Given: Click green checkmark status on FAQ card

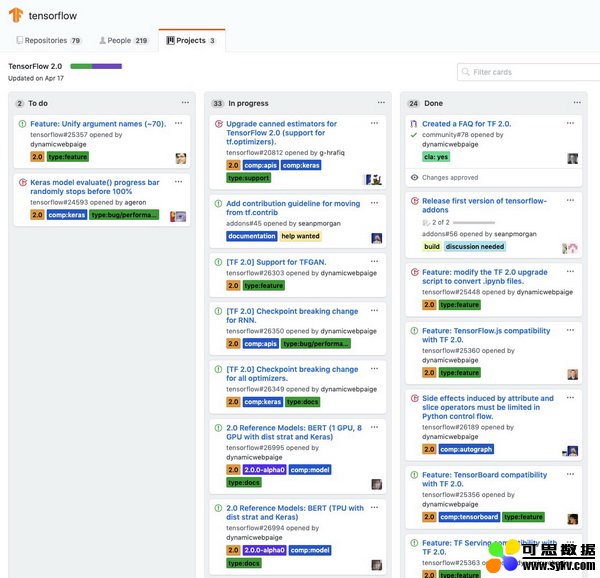Looking at the screenshot, I should (414, 135).
